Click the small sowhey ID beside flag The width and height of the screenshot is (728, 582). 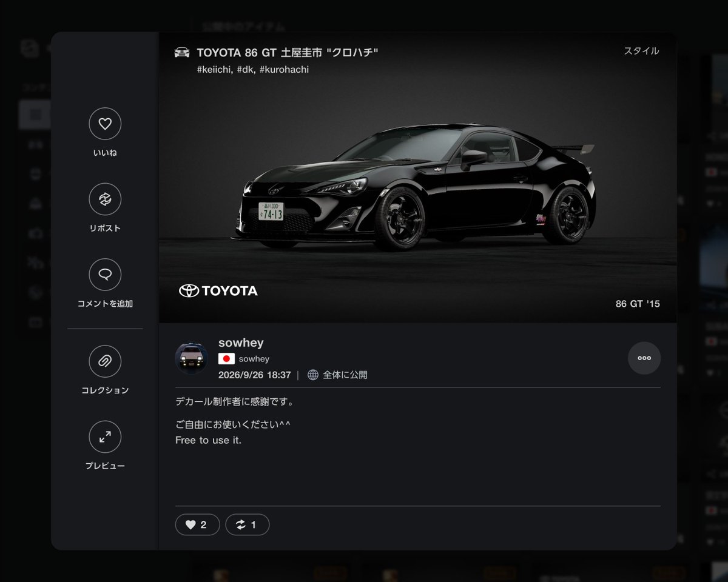coord(254,359)
